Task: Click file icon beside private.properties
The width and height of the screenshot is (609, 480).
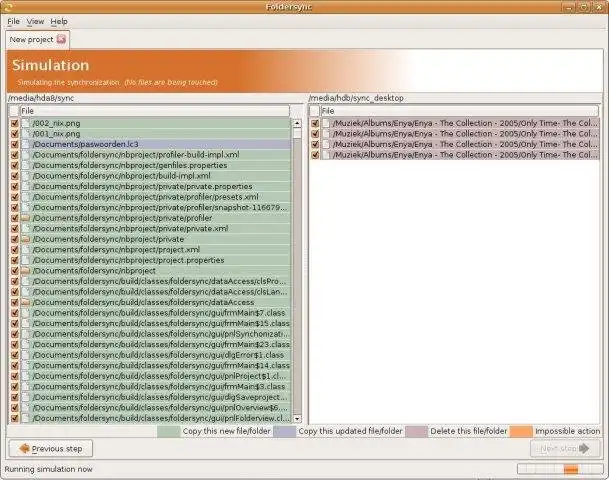Action: point(25,187)
